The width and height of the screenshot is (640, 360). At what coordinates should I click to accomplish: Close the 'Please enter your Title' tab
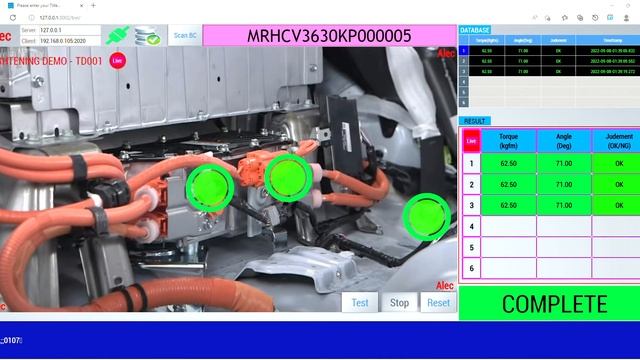pos(82,6)
